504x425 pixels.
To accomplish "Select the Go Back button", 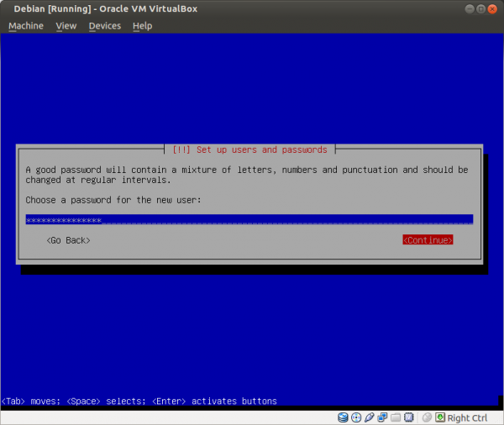I will pos(68,240).
